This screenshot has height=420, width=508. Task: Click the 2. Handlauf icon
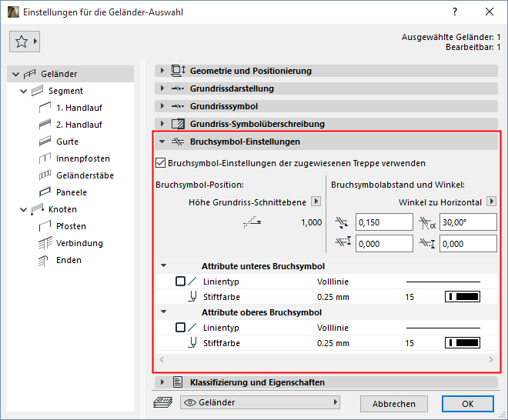pos(45,125)
